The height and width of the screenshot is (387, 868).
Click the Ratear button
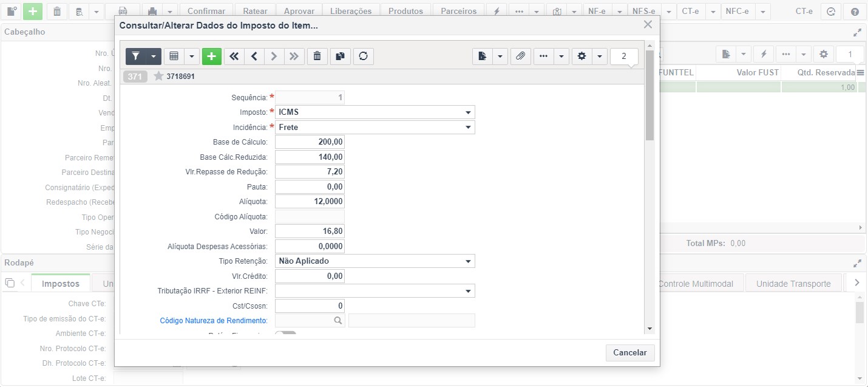255,11
